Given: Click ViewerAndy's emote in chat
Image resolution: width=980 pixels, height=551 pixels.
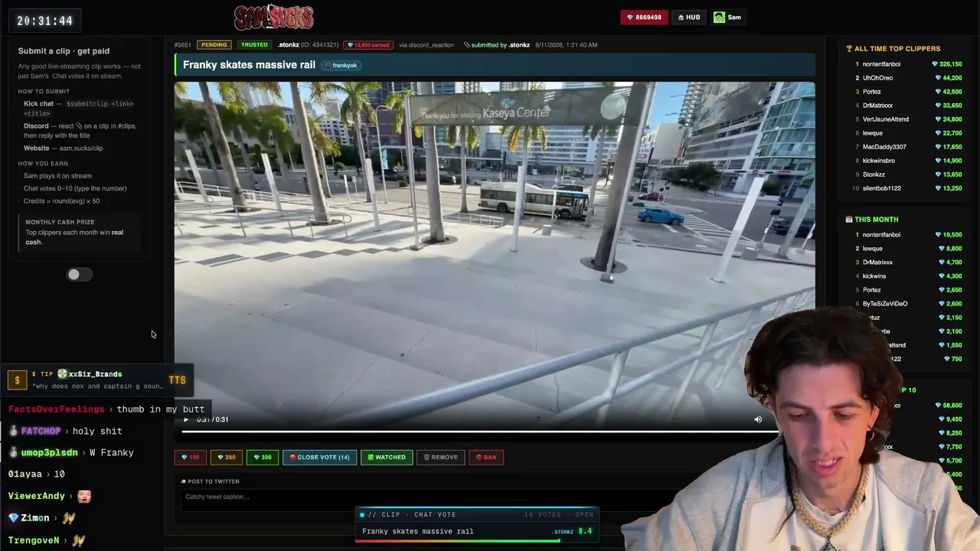Looking at the screenshot, I should [x=84, y=496].
